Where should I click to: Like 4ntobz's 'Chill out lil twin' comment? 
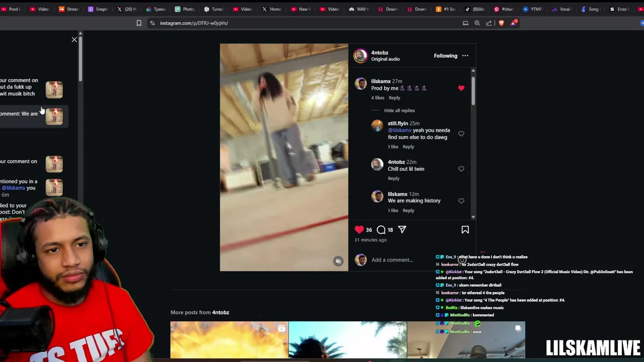click(461, 169)
